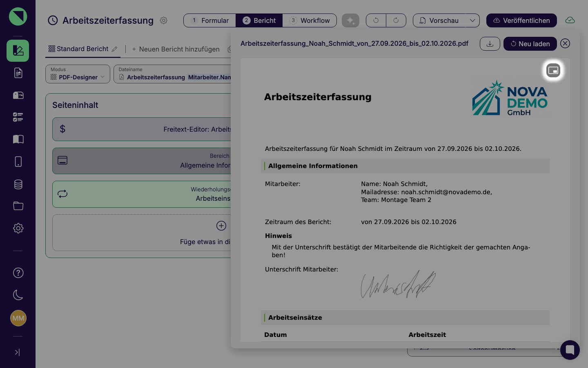588x368 pixels.
Task: Click the Vorschau button
Action: [x=439, y=20]
